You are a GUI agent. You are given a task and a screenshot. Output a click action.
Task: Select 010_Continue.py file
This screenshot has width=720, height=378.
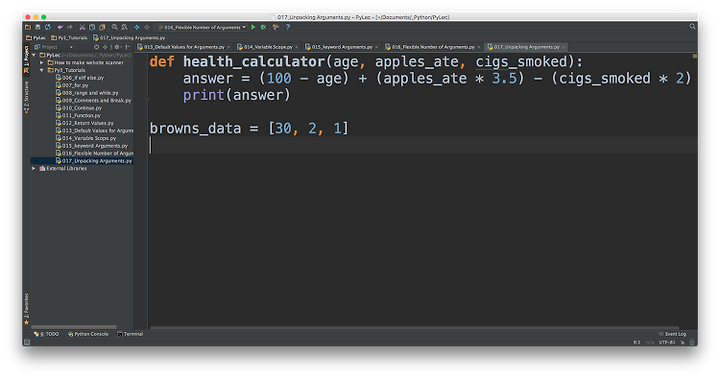79,108
